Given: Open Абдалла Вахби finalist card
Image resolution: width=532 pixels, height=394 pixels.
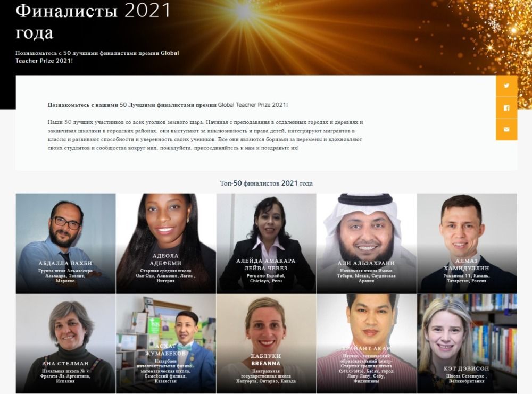Looking at the screenshot, I should point(65,243).
